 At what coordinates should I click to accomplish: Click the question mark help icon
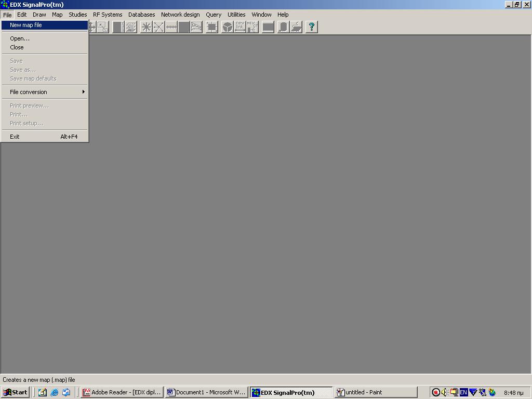pyautogui.click(x=312, y=27)
